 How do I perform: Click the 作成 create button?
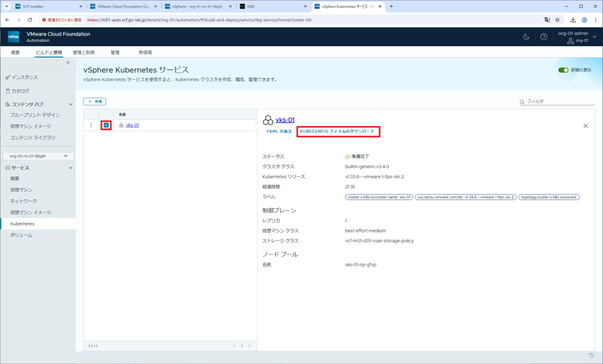click(94, 101)
